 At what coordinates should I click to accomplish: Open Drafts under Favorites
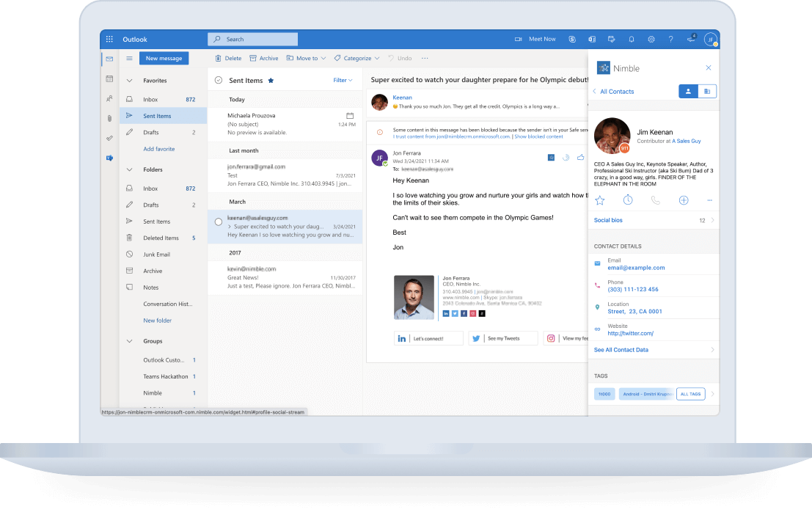pyautogui.click(x=163, y=133)
